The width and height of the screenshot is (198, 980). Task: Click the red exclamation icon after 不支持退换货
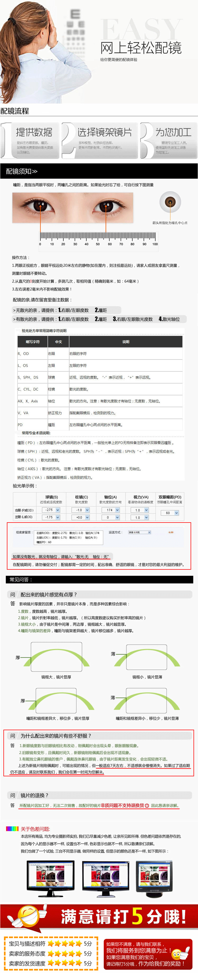pos(147,805)
